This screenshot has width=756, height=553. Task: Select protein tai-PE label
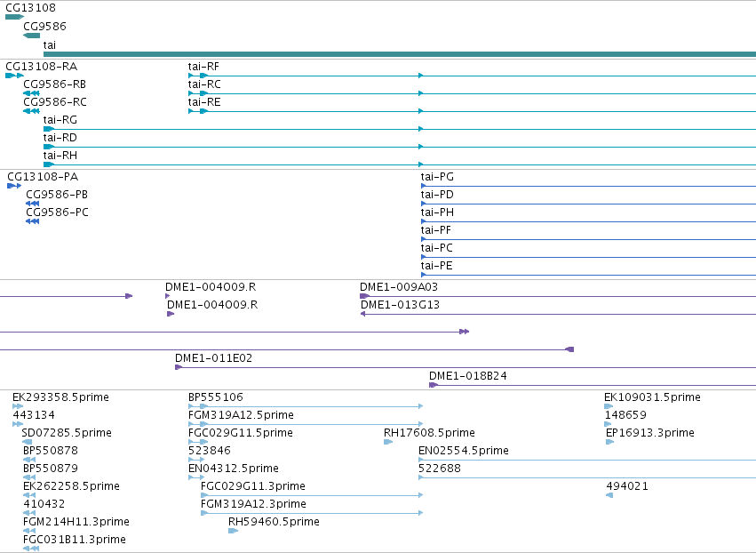coord(437,266)
